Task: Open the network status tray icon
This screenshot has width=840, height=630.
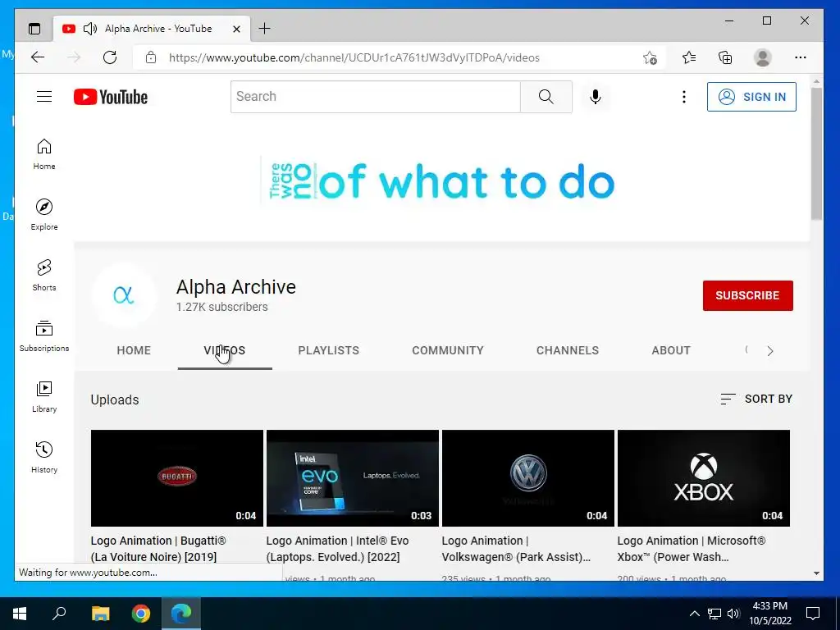Action: click(714, 614)
